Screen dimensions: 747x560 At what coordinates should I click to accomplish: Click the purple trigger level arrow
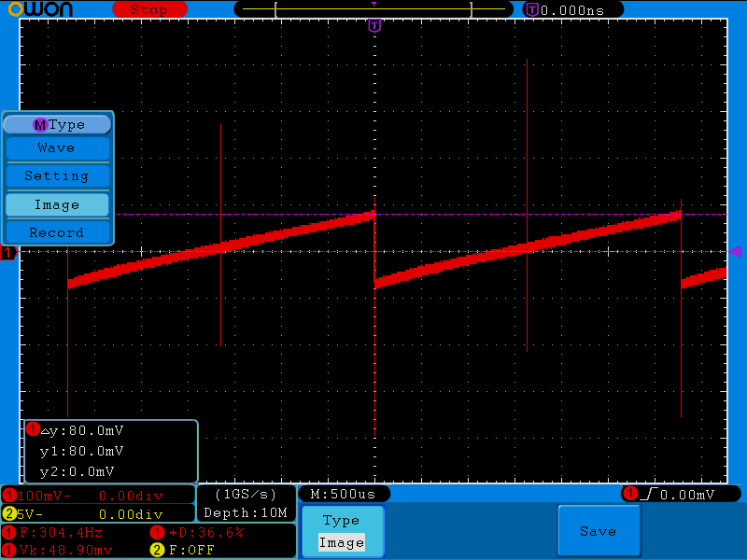click(735, 251)
